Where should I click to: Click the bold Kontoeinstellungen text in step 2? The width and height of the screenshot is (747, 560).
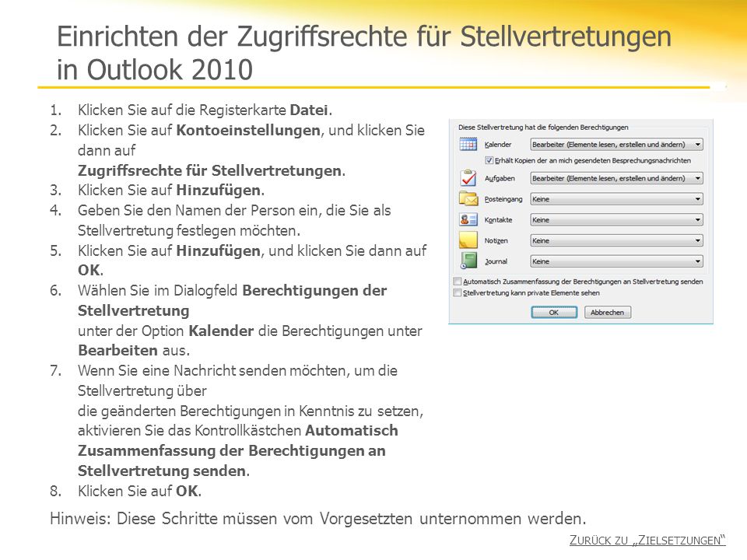(248, 130)
